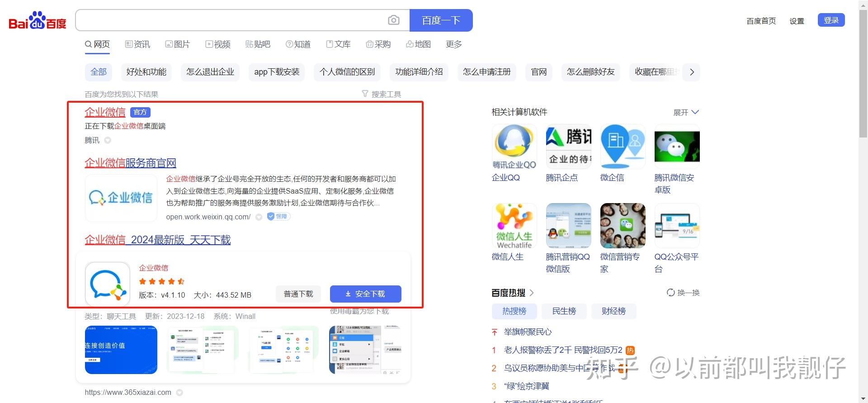The height and width of the screenshot is (403, 868).
Task: Click 百度一下 search button
Action: pyautogui.click(x=441, y=20)
